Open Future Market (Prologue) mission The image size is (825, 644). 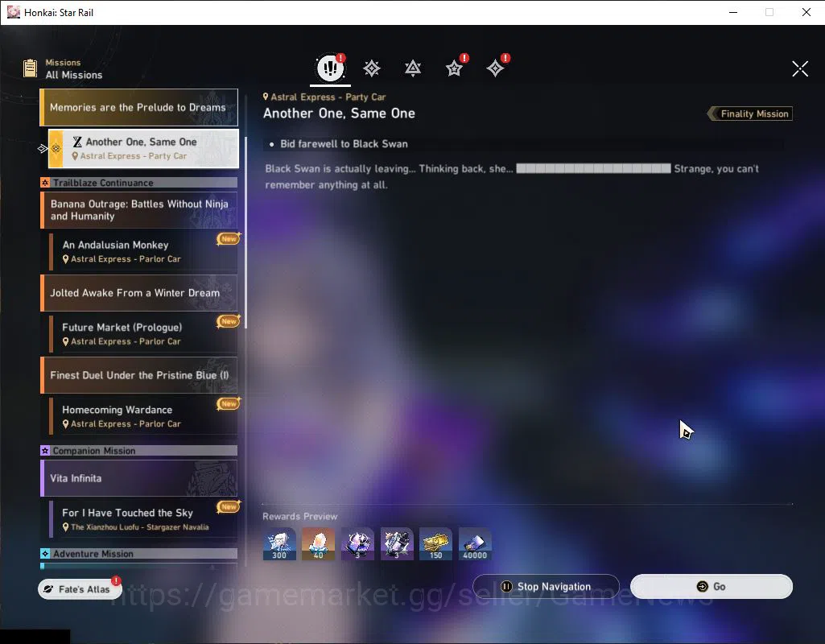pos(143,334)
